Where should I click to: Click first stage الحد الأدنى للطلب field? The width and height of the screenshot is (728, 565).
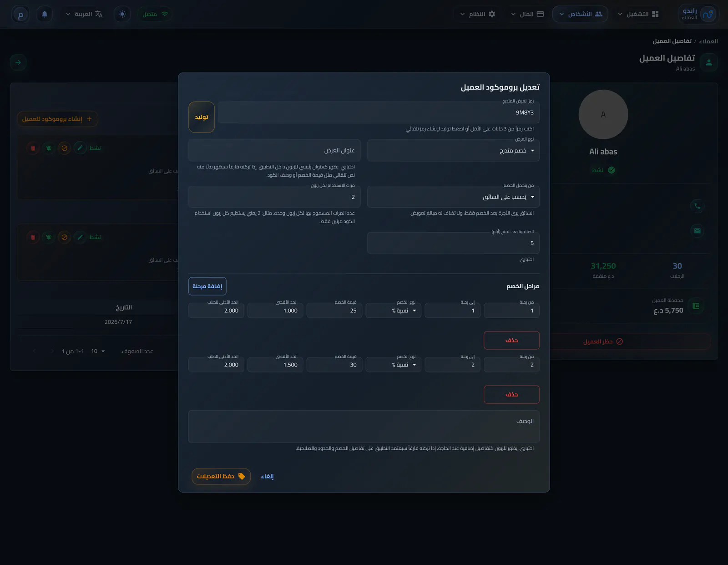click(x=216, y=310)
